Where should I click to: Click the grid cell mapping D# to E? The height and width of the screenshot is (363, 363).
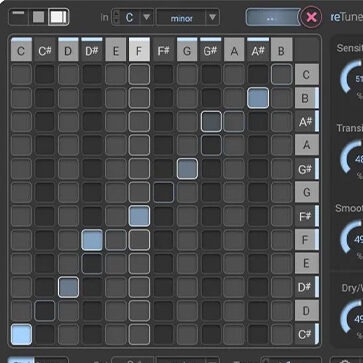click(92, 263)
